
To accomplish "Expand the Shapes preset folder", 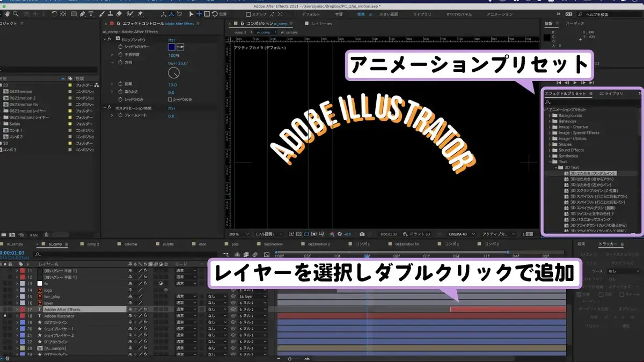I will [x=550, y=144].
